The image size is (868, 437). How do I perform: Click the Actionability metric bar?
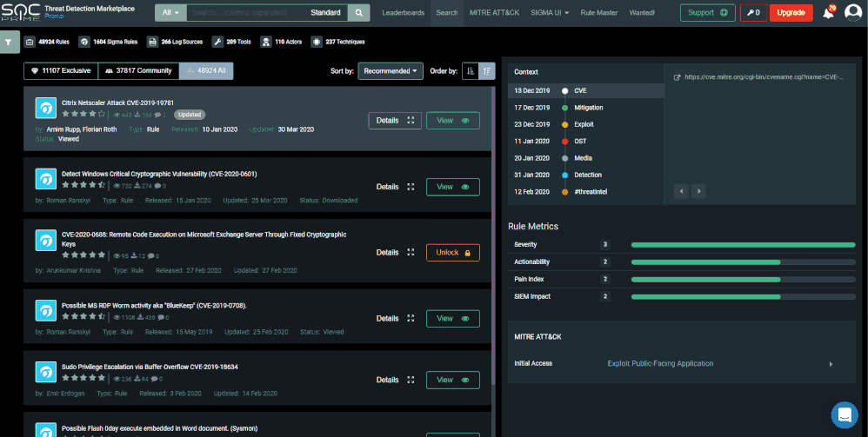coord(744,262)
